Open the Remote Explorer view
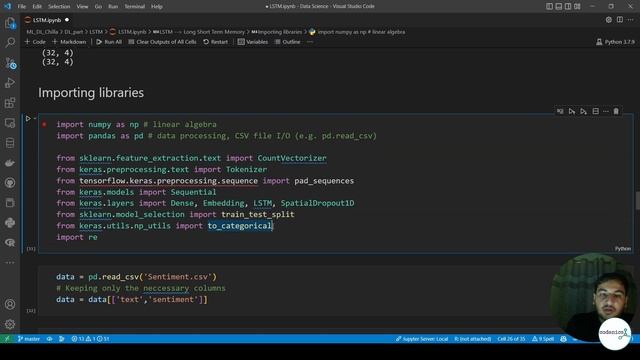The width and height of the screenshot is (640, 360). (x=10, y=122)
